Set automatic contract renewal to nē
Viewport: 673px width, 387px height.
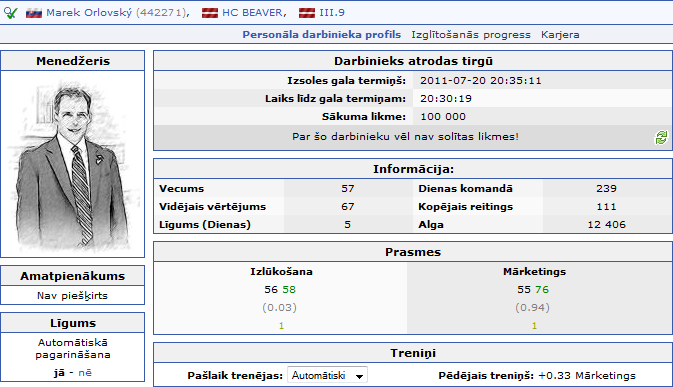[85, 372]
